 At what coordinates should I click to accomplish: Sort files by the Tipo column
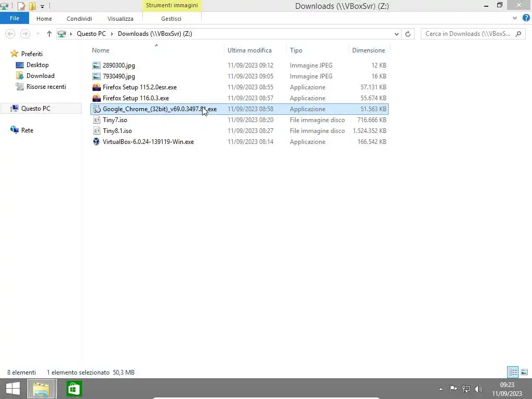pyautogui.click(x=296, y=50)
